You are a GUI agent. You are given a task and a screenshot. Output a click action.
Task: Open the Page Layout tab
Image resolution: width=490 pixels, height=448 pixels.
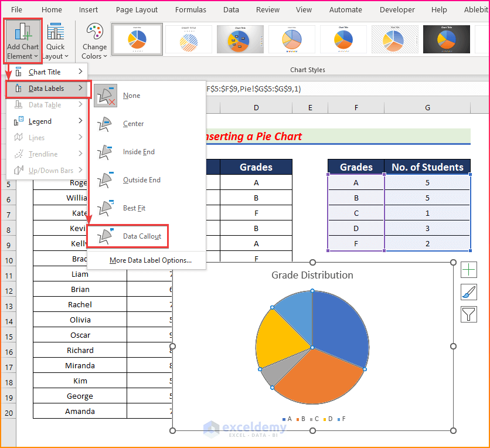(x=137, y=10)
